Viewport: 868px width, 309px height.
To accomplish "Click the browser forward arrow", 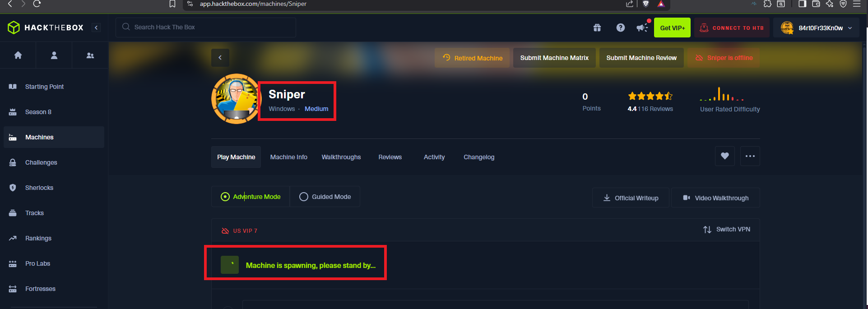I will coord(23,4).
